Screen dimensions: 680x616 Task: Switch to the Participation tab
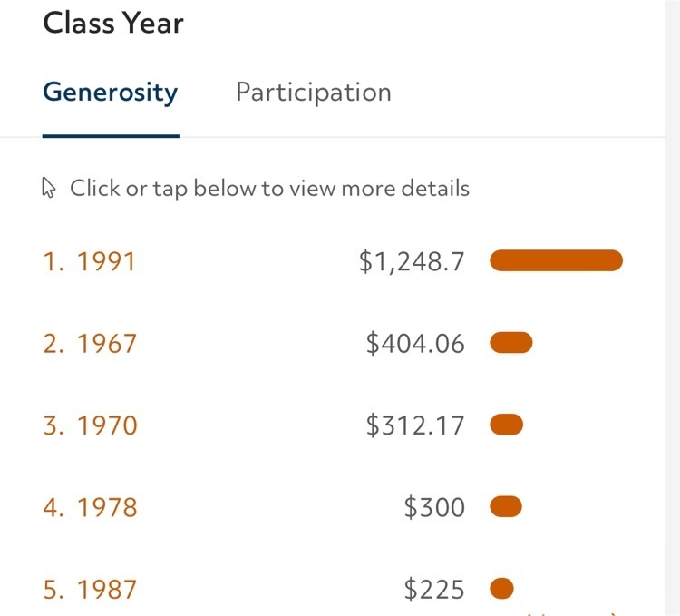coord(313,93)
